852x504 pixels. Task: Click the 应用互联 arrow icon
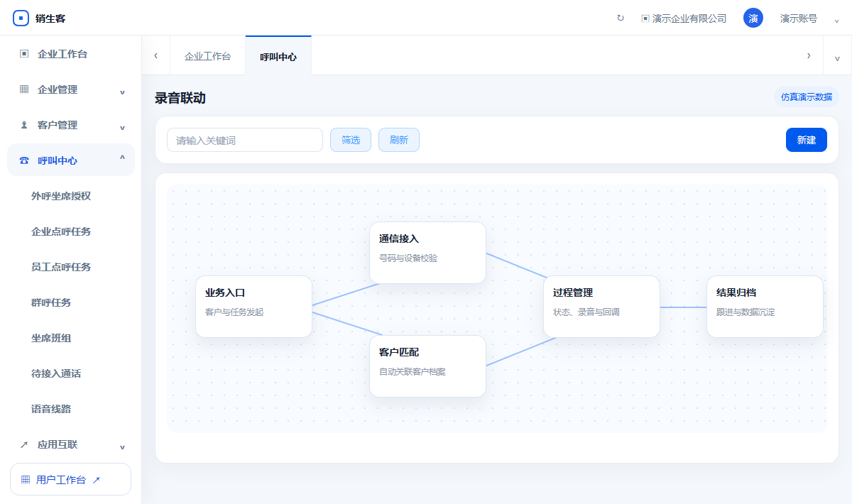24,444
